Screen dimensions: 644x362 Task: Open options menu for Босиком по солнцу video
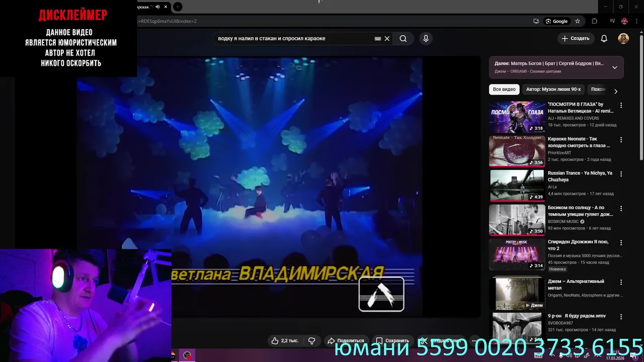621,209
